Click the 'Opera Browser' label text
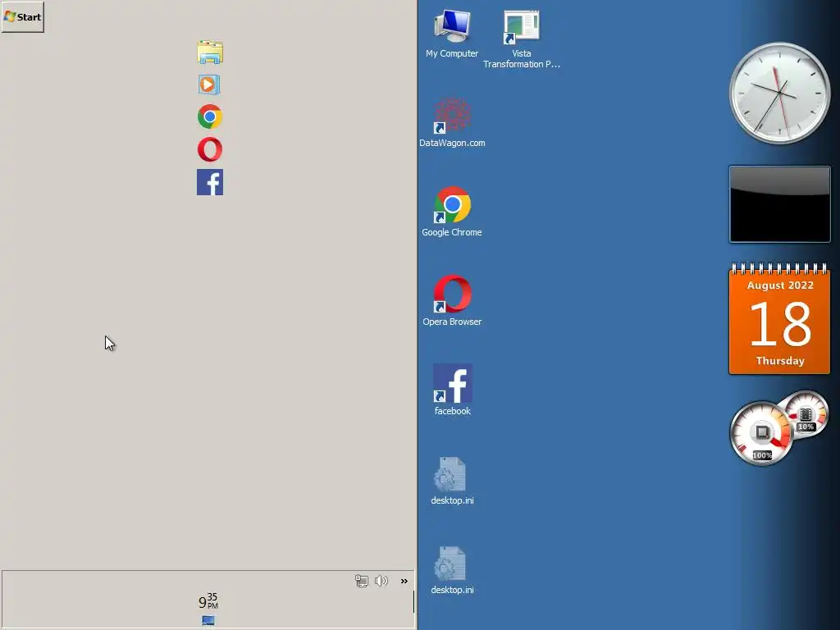This screenshot has width=840, height=630. point(452,322)
